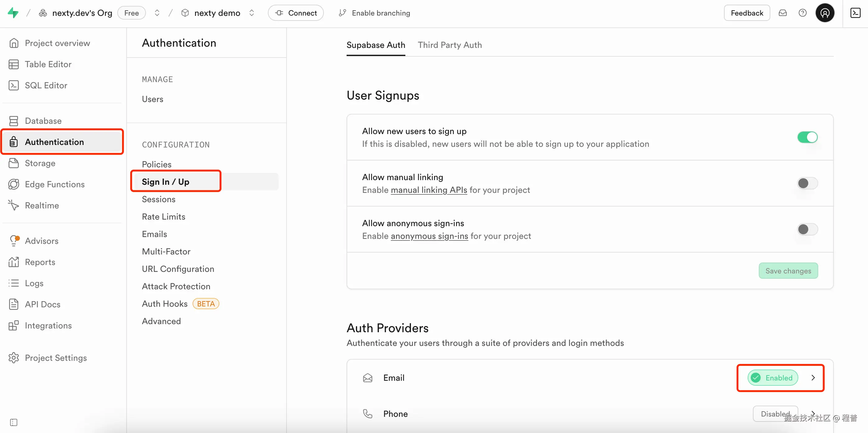This screenshot has width=868, height=433.
Task: Open Rate Limits configuration page
Action: 163,216
